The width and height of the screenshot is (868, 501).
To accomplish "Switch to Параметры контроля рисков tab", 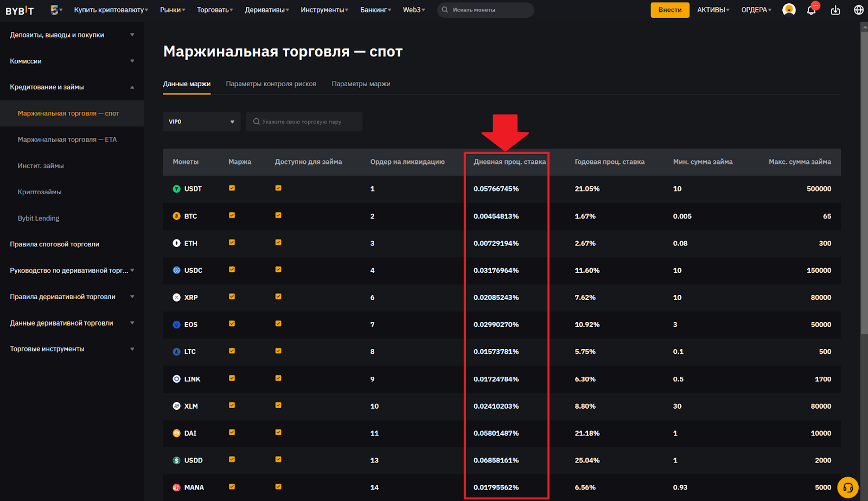I will pos(271,84).
